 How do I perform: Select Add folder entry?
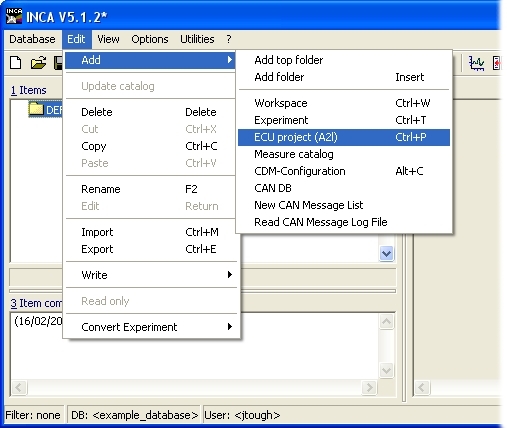point(344,77)
